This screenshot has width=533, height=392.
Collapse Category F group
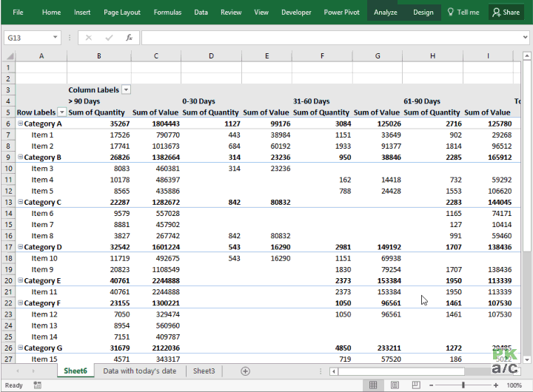click(x=21, y=303)
